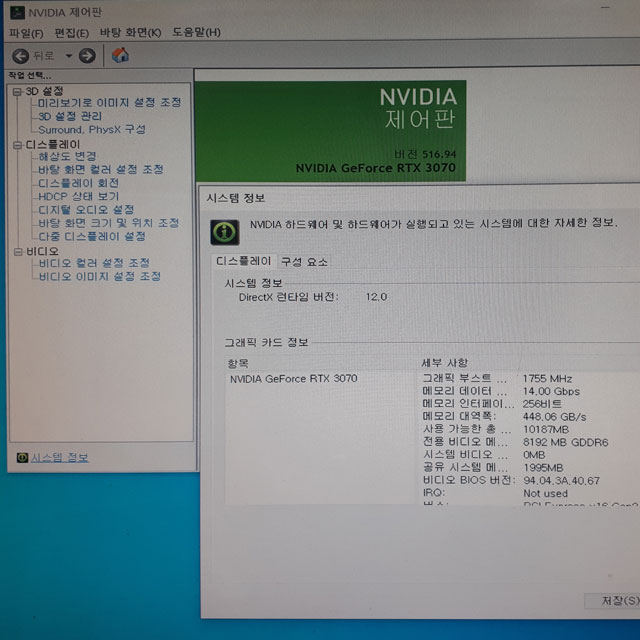Viewport: 640px width, 640px height.
Task: Select 해상도 변경
Action: click(67, 156)
